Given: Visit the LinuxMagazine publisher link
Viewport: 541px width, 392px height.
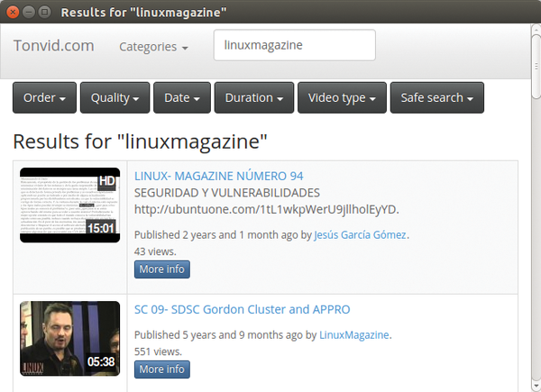Looking at the screenshot, I should pos(354,334).
